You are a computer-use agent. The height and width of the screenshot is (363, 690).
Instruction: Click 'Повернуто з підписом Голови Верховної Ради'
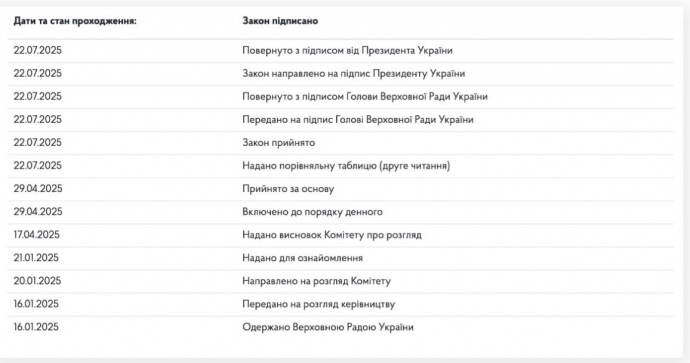click(x=365, y=96)
